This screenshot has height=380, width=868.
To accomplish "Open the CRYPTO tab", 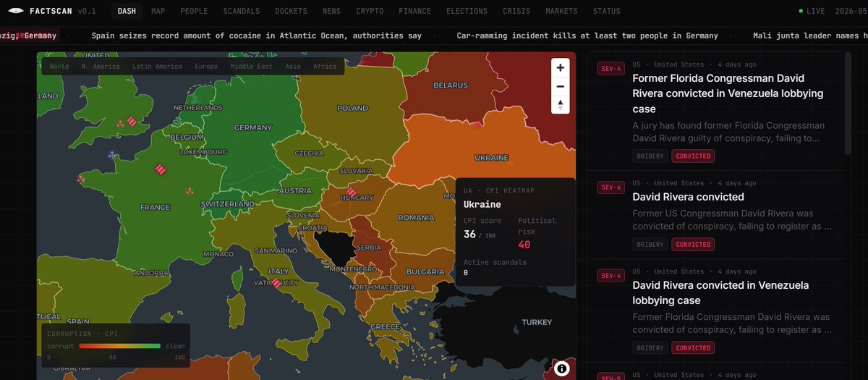I will (370, 12).
